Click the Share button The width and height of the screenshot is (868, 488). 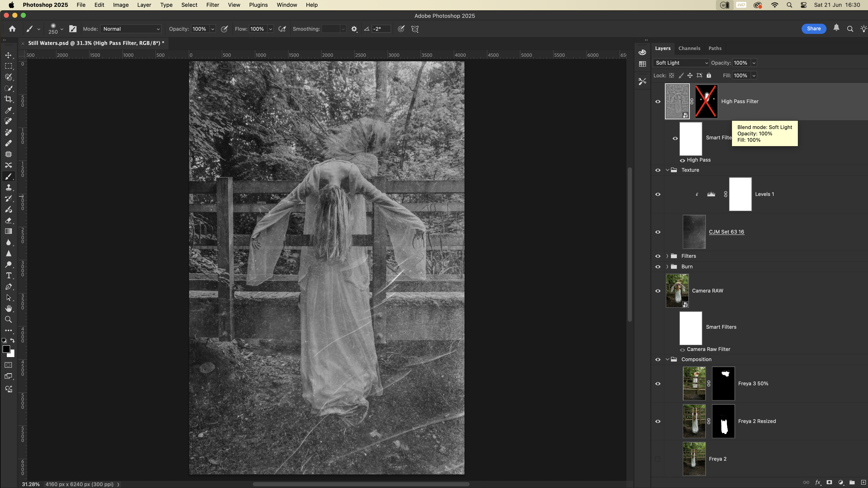(813, 29)
